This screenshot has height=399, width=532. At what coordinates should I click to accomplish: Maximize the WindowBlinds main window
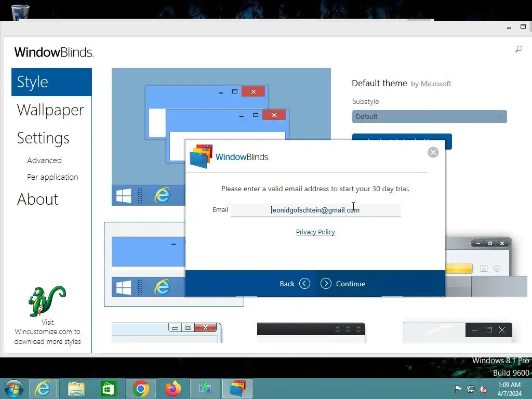tap(523, 26)
